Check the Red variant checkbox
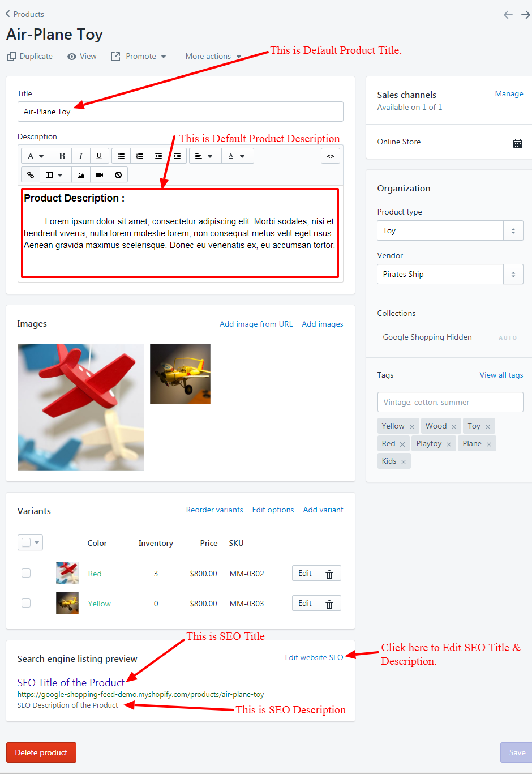532x774 pixels. click(26, 573)
